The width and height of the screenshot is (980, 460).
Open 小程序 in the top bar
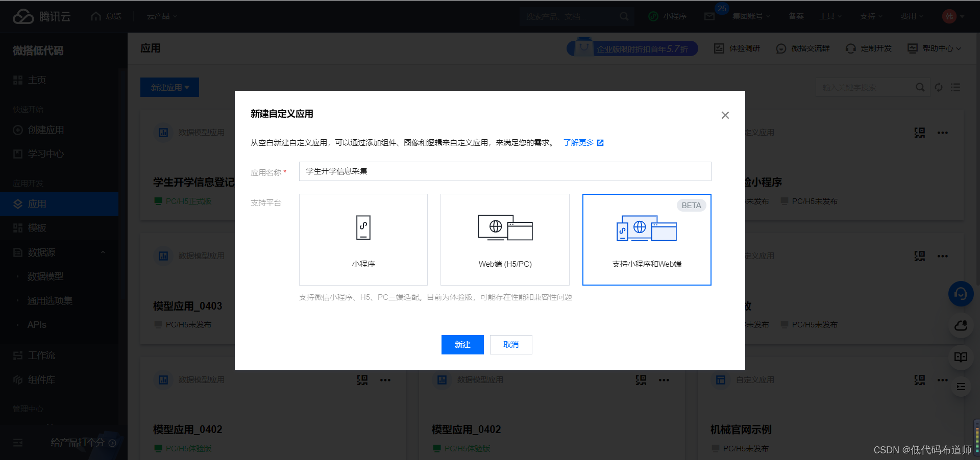tap(667, 16)
